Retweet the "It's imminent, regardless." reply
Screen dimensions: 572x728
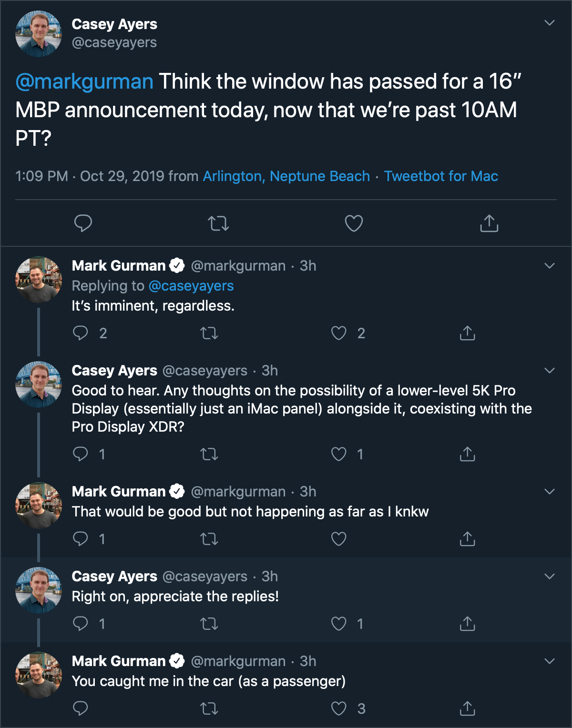point(209,333)
